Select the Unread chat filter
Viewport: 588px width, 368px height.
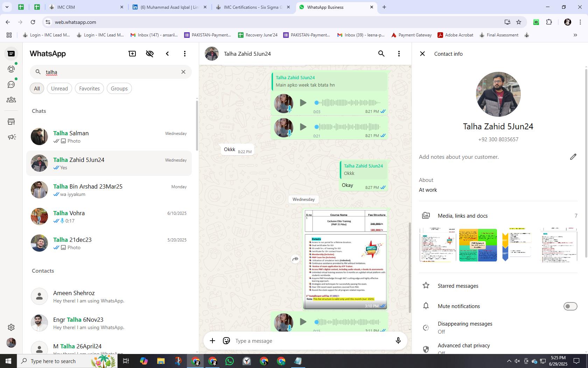[x=59, y=88]
